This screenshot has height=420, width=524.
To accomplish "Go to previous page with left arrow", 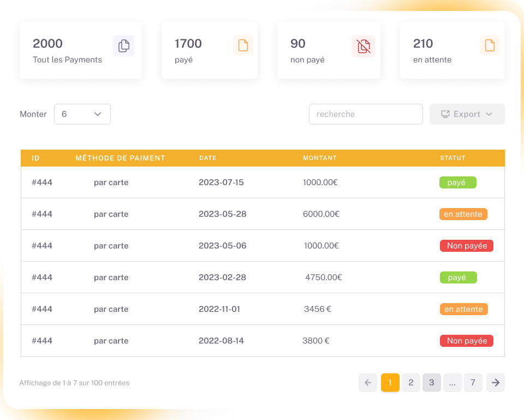I will (368, 383).
